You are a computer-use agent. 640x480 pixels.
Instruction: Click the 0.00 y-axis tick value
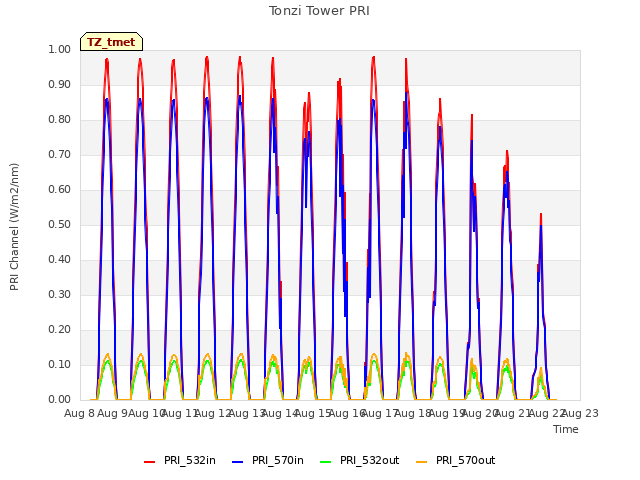coord(60,399)
